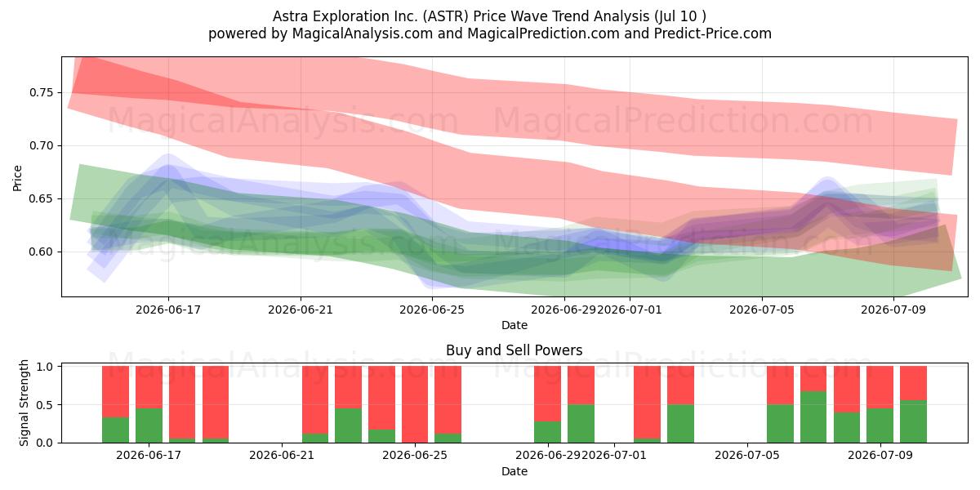Image resolution: width=980 pixels, height=490 pixels.
Task: Click the 0.65 price tick label
Action: pyautogui.click(x=41, y=199)
